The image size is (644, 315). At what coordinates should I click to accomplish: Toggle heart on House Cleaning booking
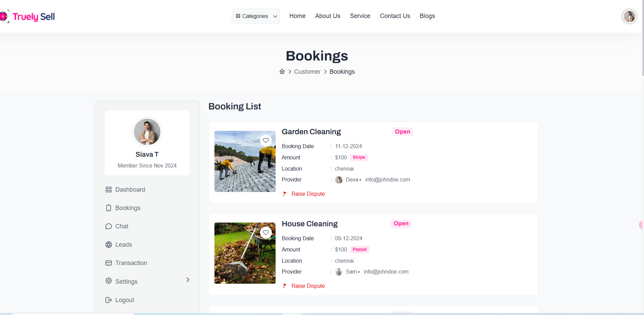pos(266,232)
